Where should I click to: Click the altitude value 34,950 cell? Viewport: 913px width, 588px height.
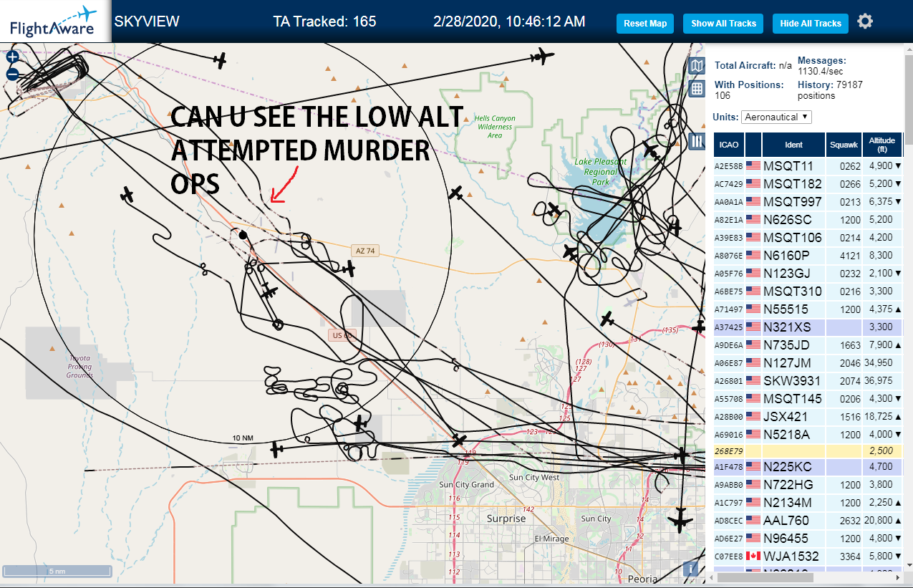click(x=882, y=363)
